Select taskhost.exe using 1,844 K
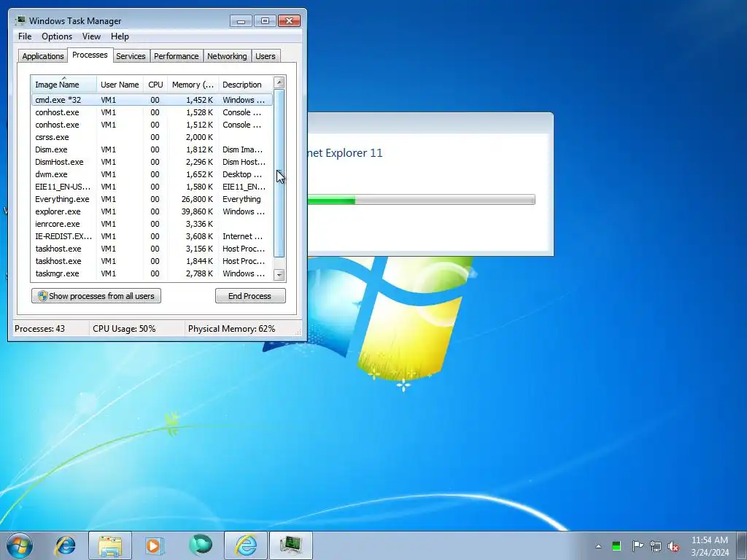 pos(152,261)
